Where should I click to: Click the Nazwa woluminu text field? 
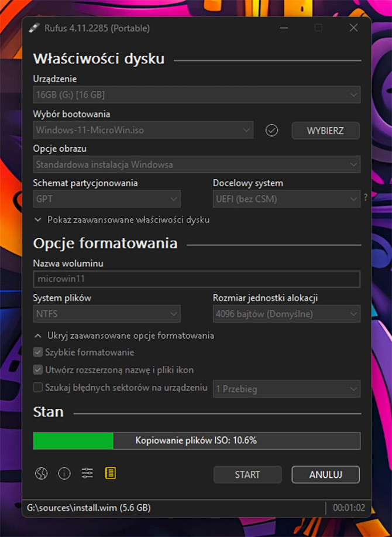click(197, 279)
